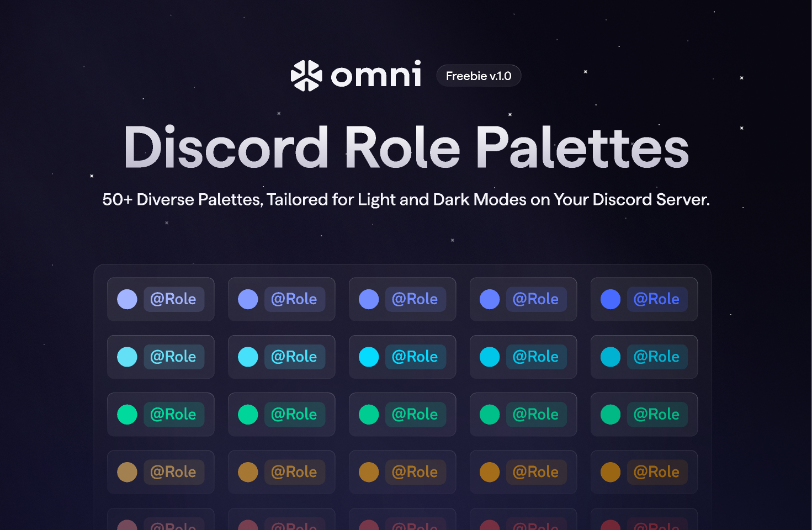The image size is (812, 530).
Task: Pick the middle circle in the cyan row
Action: pyautogui.click(x=369, y=357)
